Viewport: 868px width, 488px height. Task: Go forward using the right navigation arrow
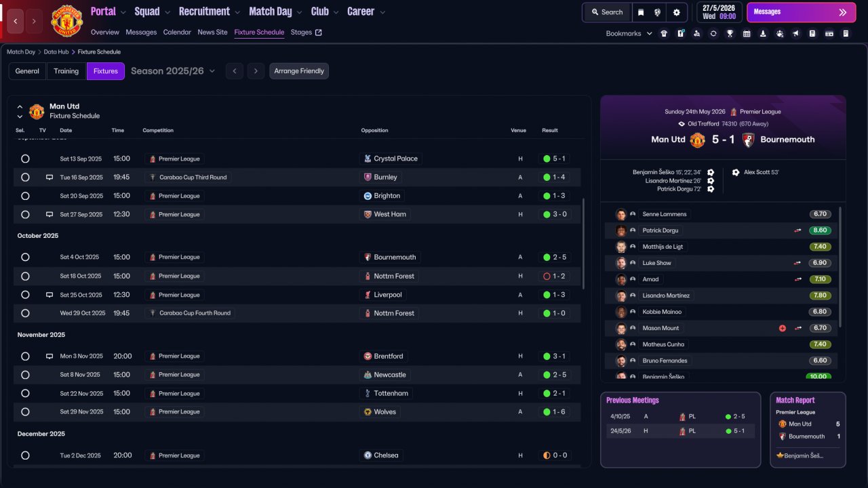34,21
